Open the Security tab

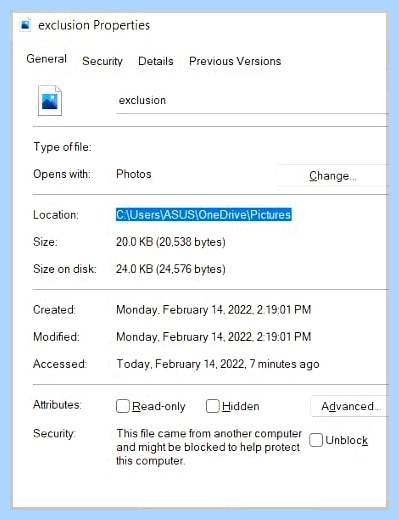pos(102,61)
